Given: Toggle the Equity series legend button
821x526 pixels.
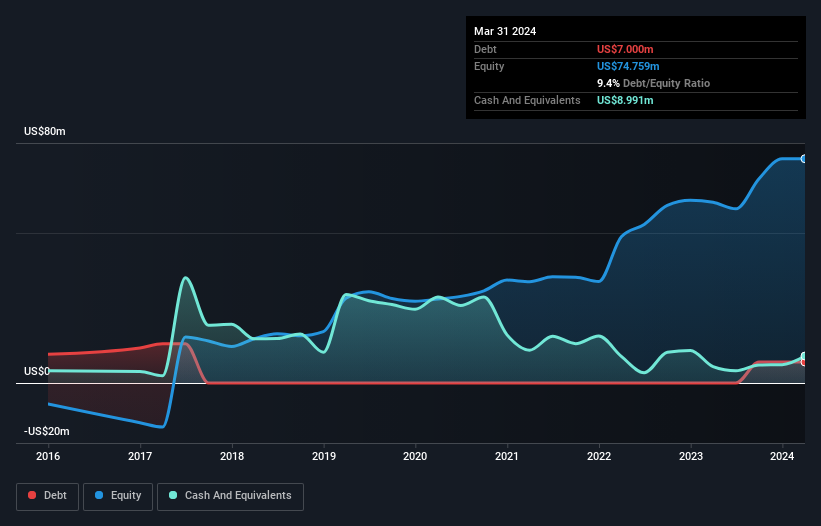Looking at the screenshot, I should click(118, 496).
